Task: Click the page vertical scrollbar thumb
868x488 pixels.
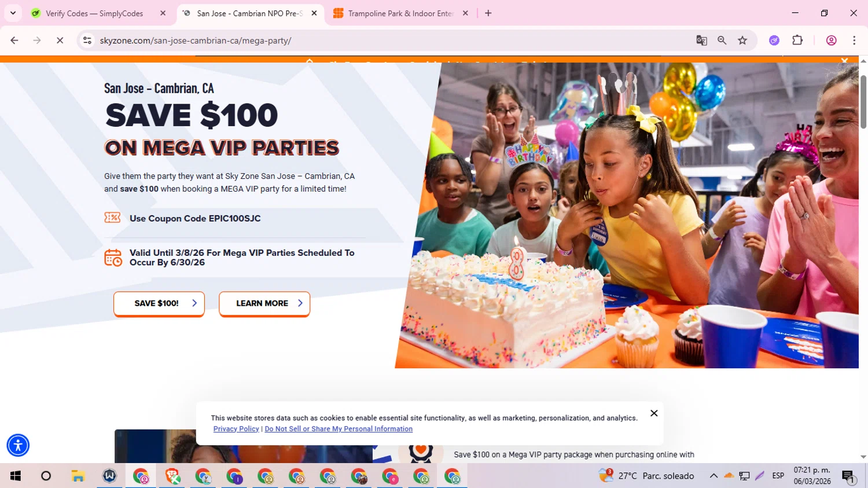Action: pos(863,102)
